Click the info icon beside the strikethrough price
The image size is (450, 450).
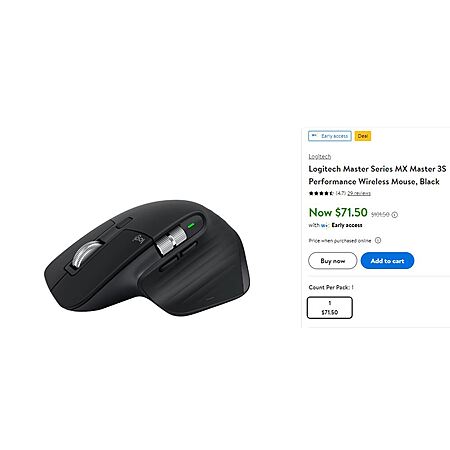coord(395,215)
